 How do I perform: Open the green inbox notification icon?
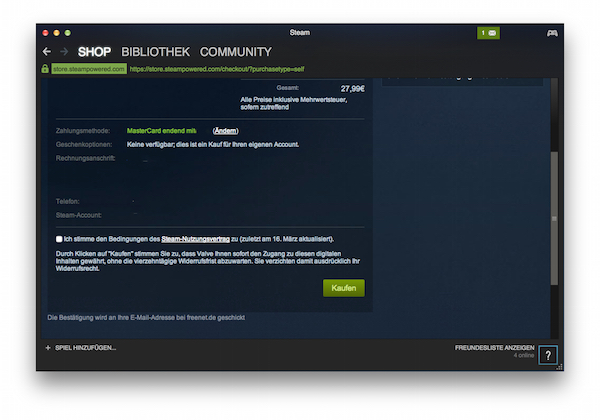click(488, 33)
